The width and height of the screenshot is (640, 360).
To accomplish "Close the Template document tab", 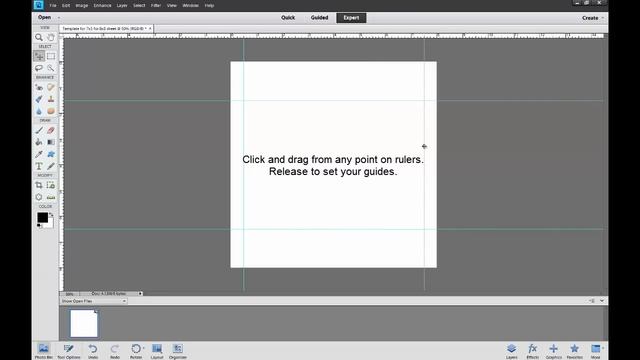I will click(x=150, y=29).
